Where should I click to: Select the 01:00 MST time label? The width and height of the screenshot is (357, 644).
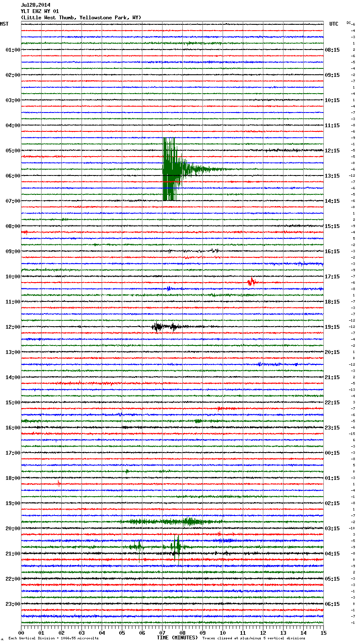13,50
